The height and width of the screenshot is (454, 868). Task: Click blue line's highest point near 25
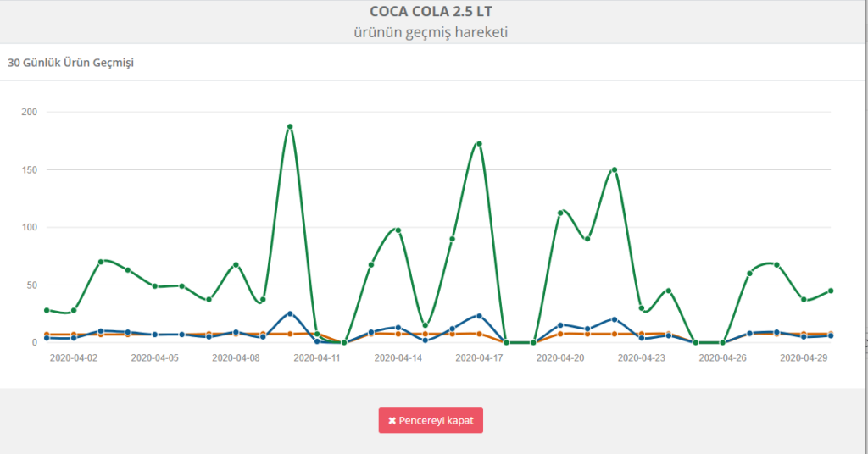pos(290,313)
